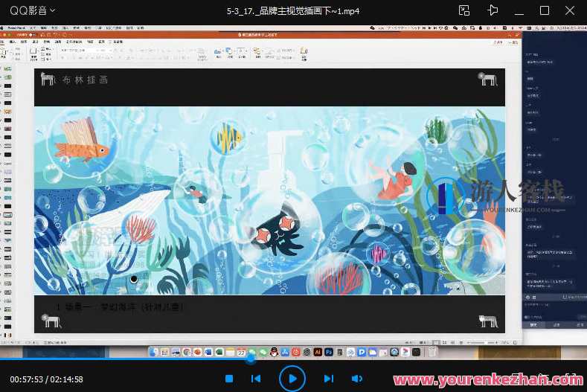This screenshot has height=392, width=587.
Task: Click the QQ penguin icon in Dock
Action: click(274, 352)
